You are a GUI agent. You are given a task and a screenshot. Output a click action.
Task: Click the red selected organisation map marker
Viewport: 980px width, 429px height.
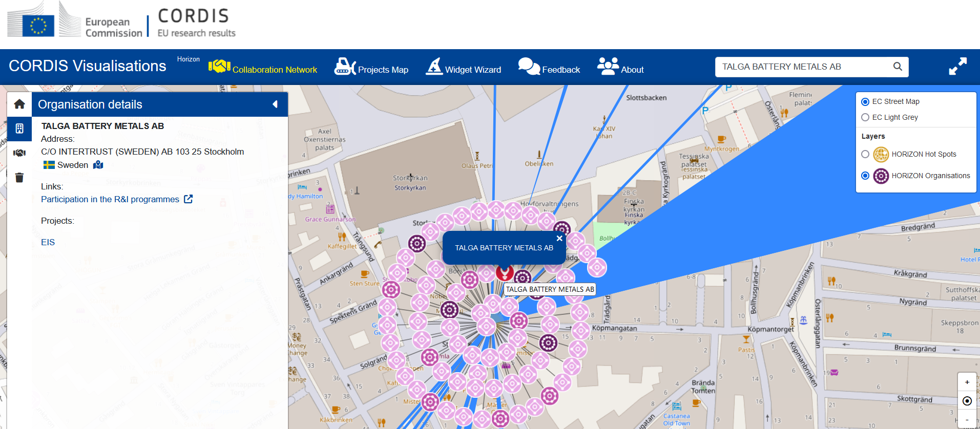coord(505,272)
